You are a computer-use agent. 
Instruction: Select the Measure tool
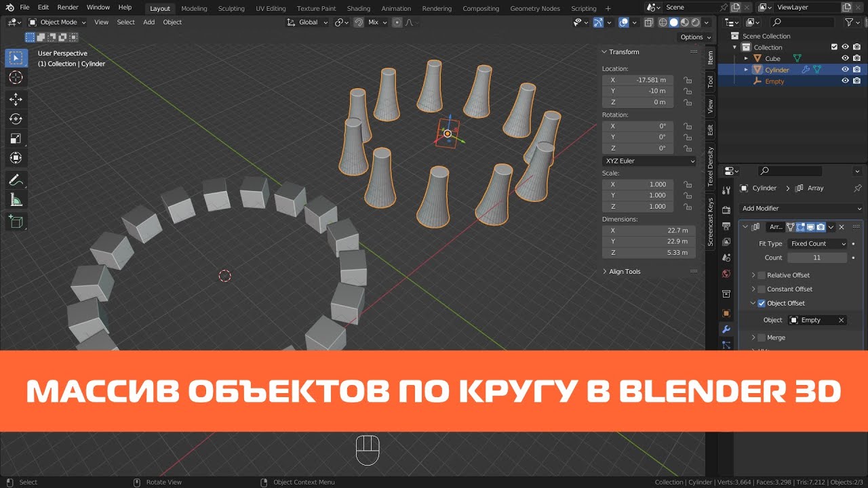pyautogui.click(x=16, y=200)
